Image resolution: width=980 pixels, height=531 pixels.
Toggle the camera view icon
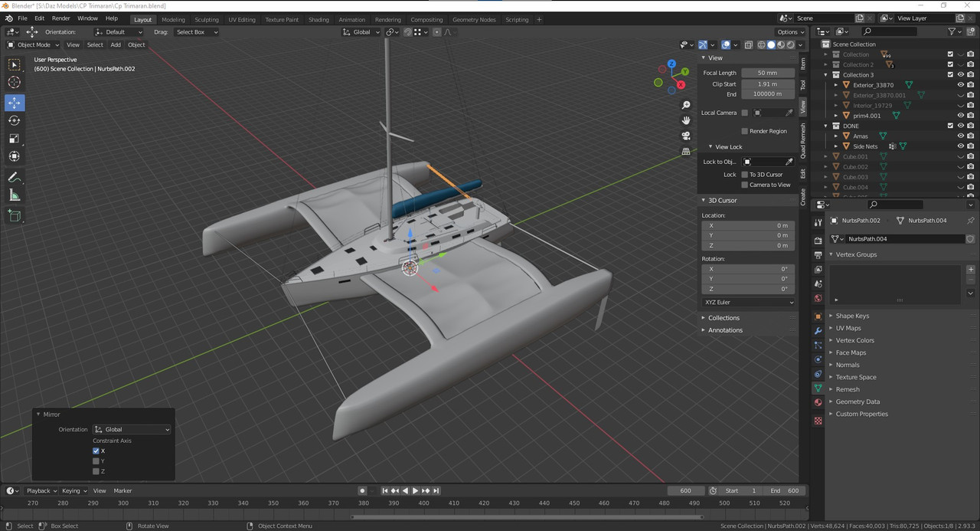click(x=686, y=136)
